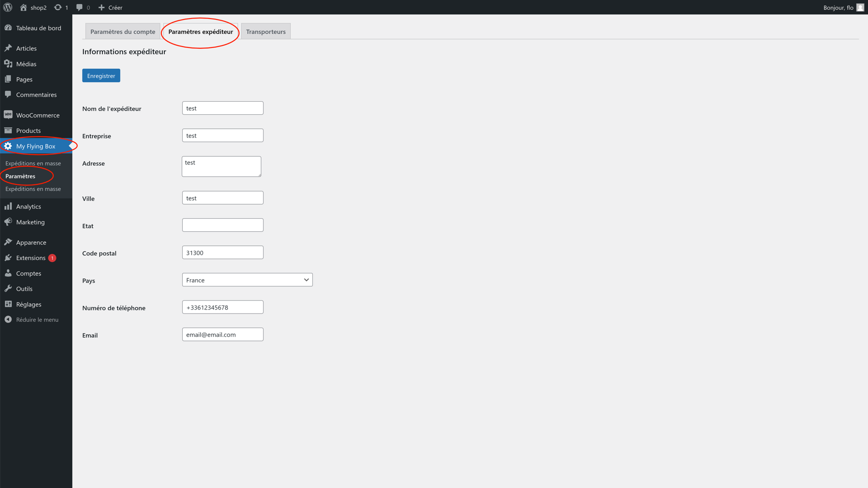
Task: Open WooCommerce menu via its icon
Action: [8, 115]
